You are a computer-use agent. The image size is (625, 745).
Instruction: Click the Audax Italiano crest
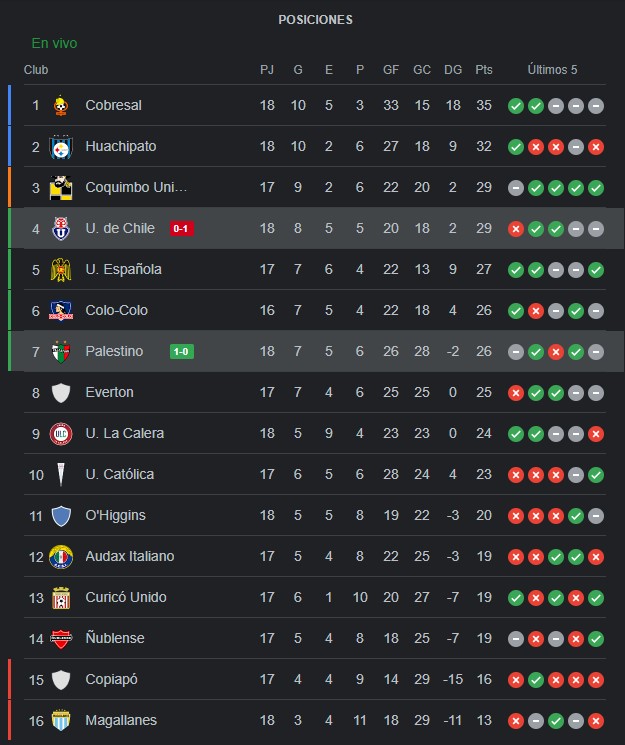tap(61, 557)
